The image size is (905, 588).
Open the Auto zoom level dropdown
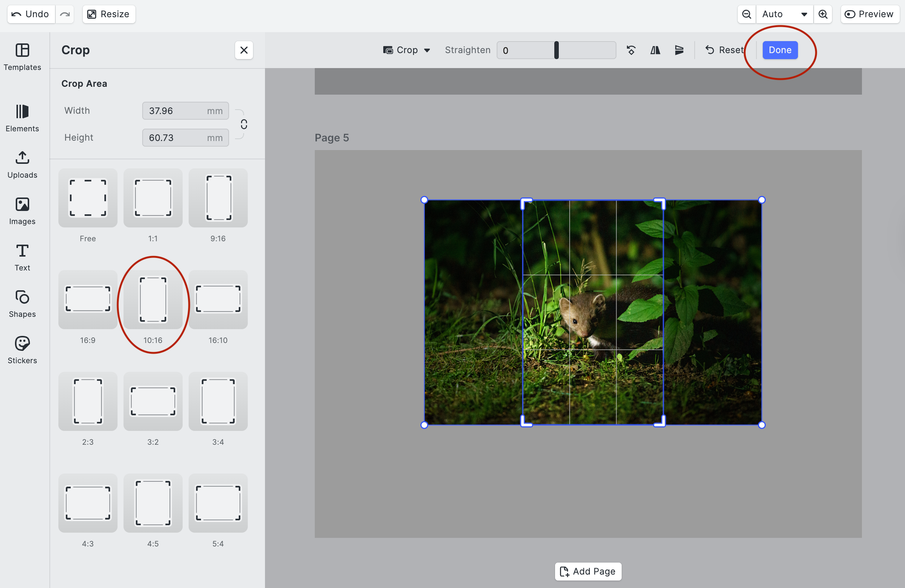[x=784, y=14]
